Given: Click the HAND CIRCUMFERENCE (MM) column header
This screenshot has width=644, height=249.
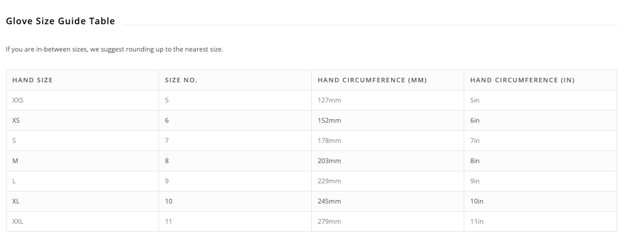Looking at the screenshot, I should pos(372,80).
